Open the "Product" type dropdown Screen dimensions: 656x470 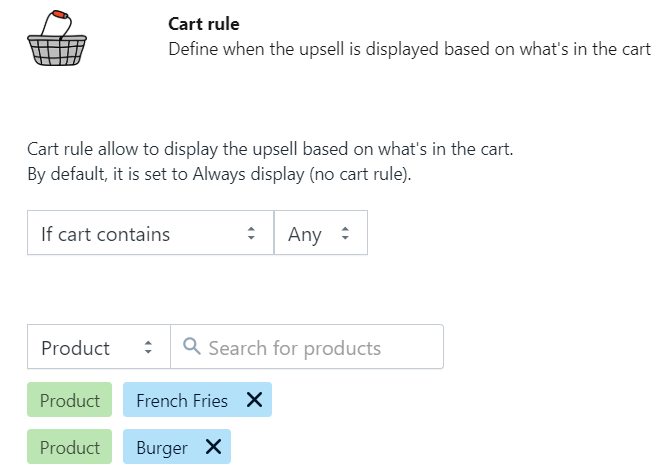point(98,348)
